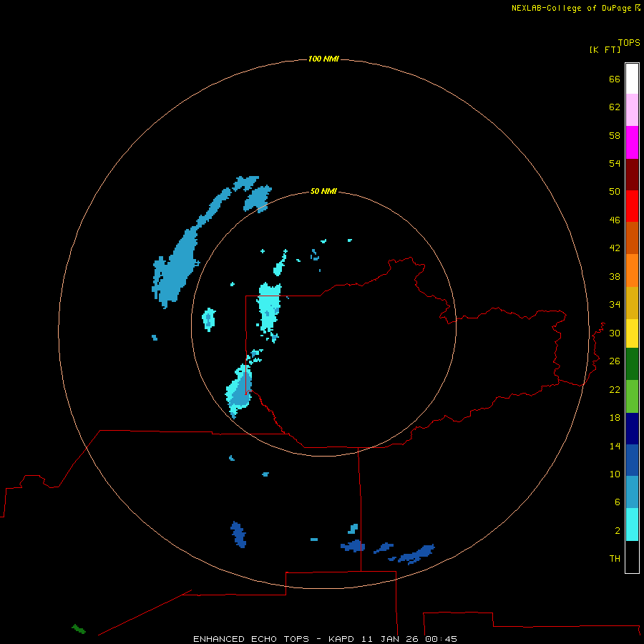
Task: Click the legend value 66
Action: [x=615, y=79]
